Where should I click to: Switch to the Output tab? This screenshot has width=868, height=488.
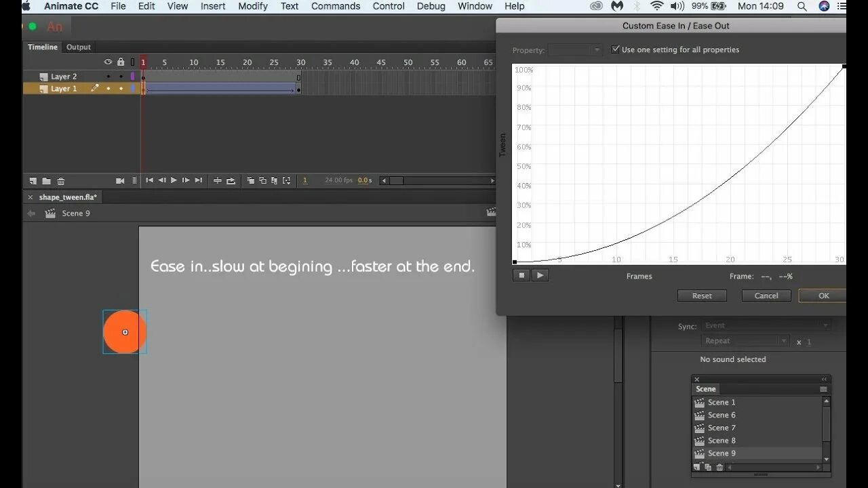[x=78, y=47]
